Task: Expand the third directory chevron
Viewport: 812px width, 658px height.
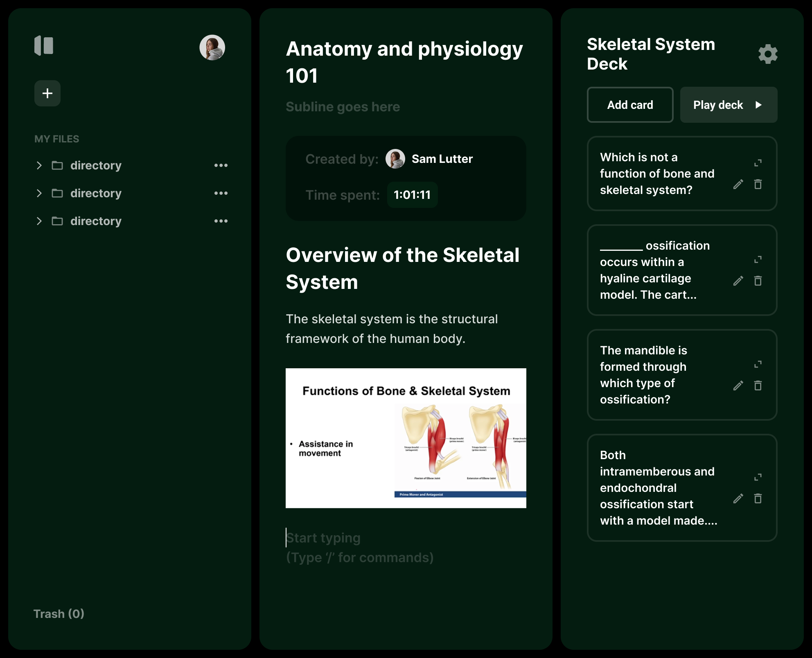Action: pyautogui.click(x=39, y=221)
